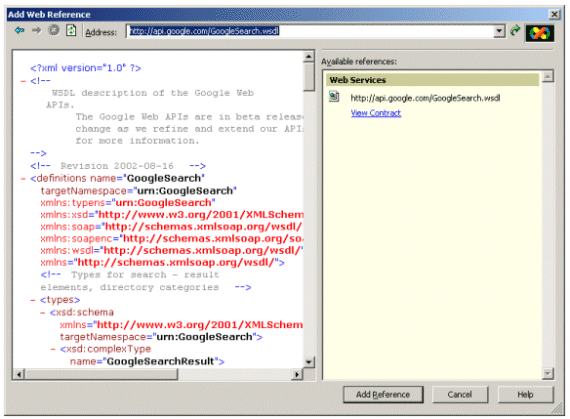The height and width of the screenshot is (419, 570).
Task: Click the green Go arrow icon
Action: [x=515, y=31]
